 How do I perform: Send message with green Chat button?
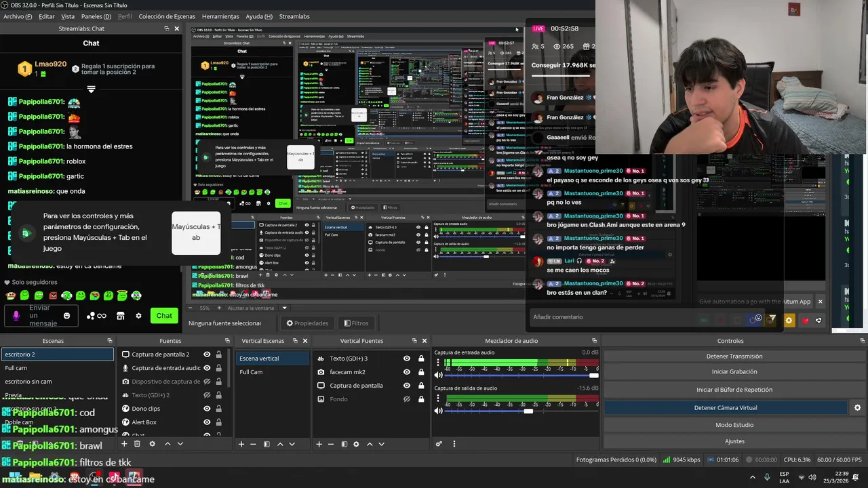click(x=164, y=316)
